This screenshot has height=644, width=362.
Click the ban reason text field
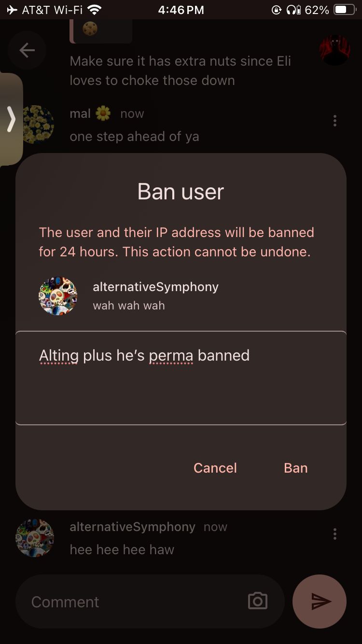coord(181,378)
